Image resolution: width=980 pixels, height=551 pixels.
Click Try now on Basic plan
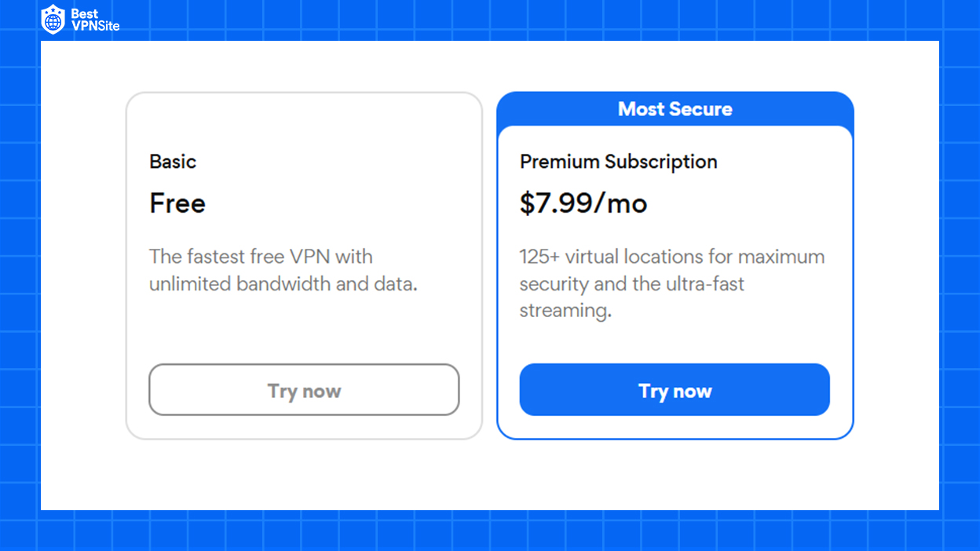[304, 390]
